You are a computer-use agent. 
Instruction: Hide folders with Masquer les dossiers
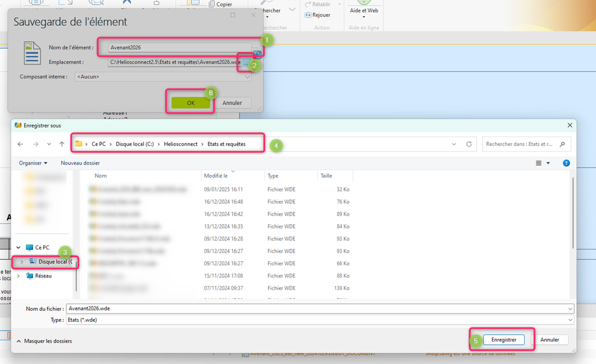coord(44,341)
